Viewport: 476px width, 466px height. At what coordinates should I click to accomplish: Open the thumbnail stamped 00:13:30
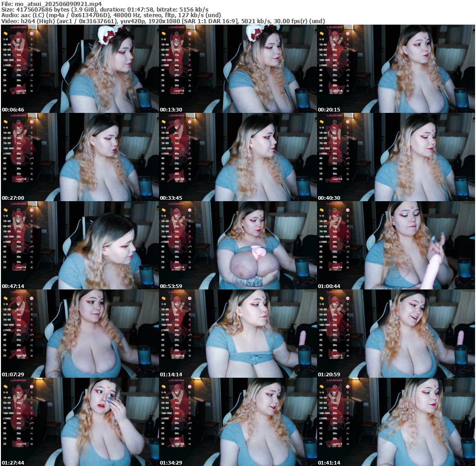pyautogui.click(x=238, y=69)
